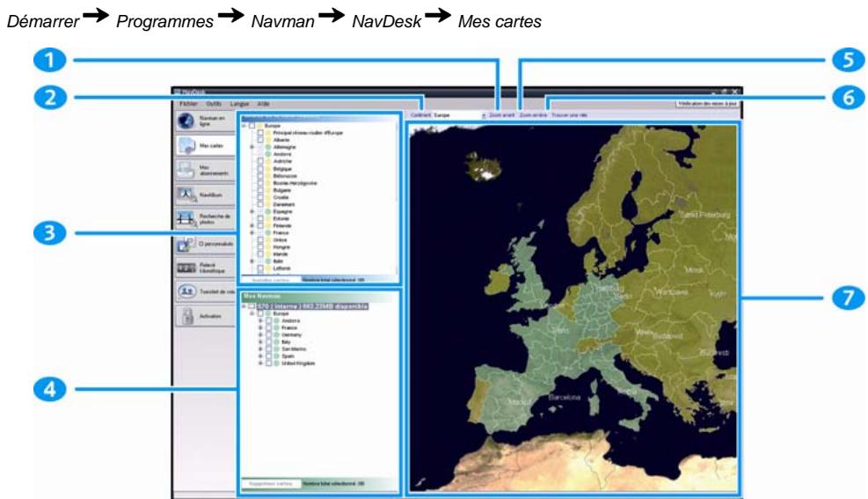Expand the Italie tree node
The height and width of the screenshot is (499, 868).
click(252, 261)
